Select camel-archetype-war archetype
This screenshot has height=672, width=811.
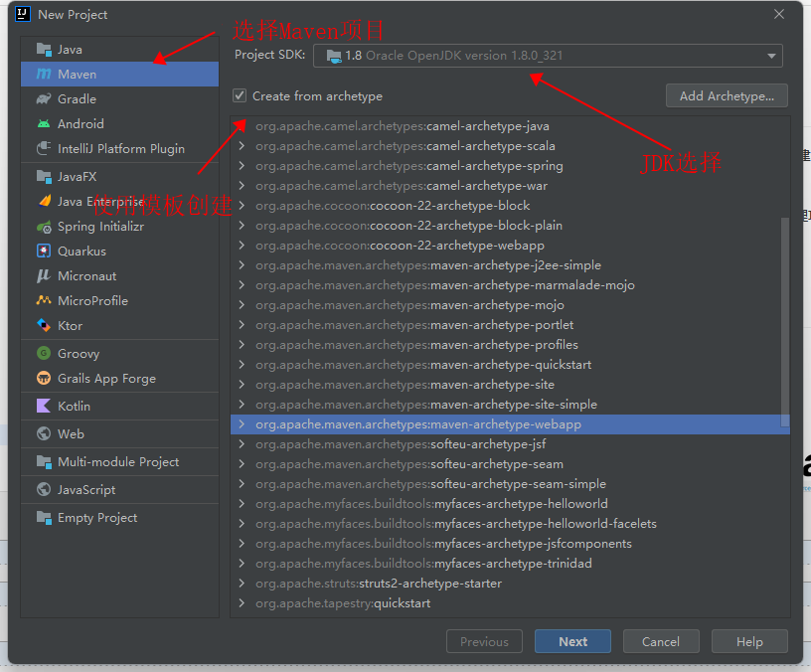coord(510,186)
